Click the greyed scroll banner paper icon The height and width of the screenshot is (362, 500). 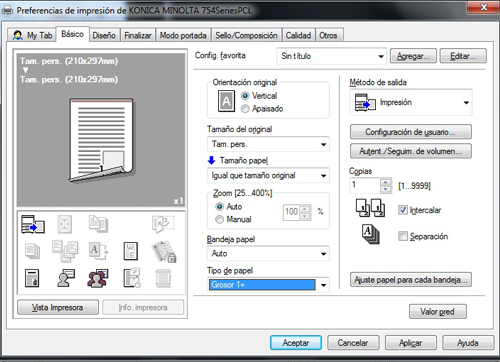163,278
